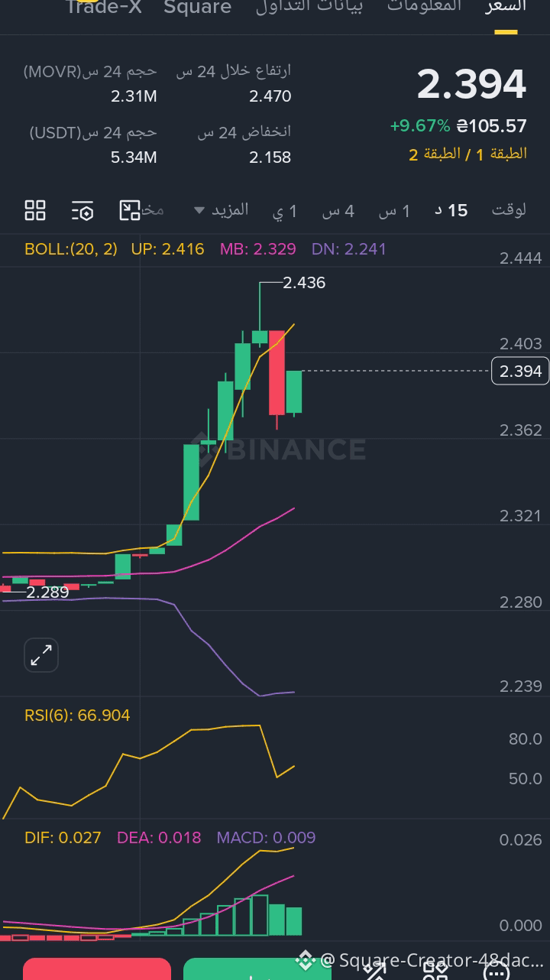Switch to the Square tab
The image size is (550, 980).
[198, 8]
